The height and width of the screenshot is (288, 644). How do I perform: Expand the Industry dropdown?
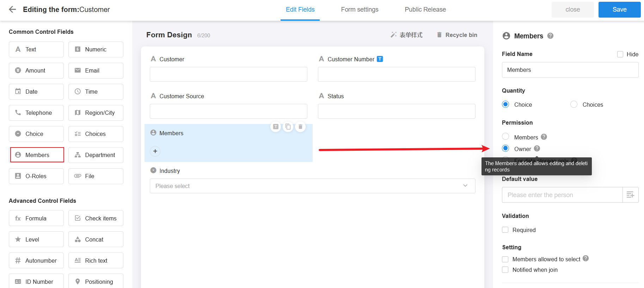312,186
